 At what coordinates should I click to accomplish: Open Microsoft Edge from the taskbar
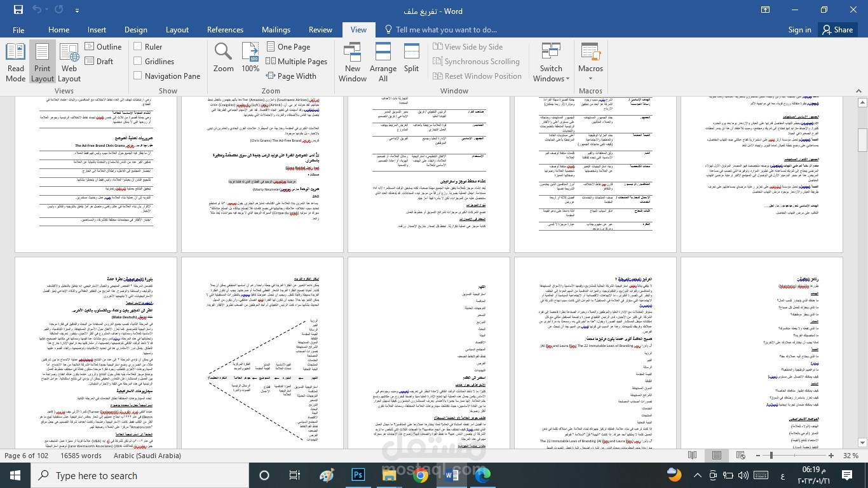(x=483, y=475)
